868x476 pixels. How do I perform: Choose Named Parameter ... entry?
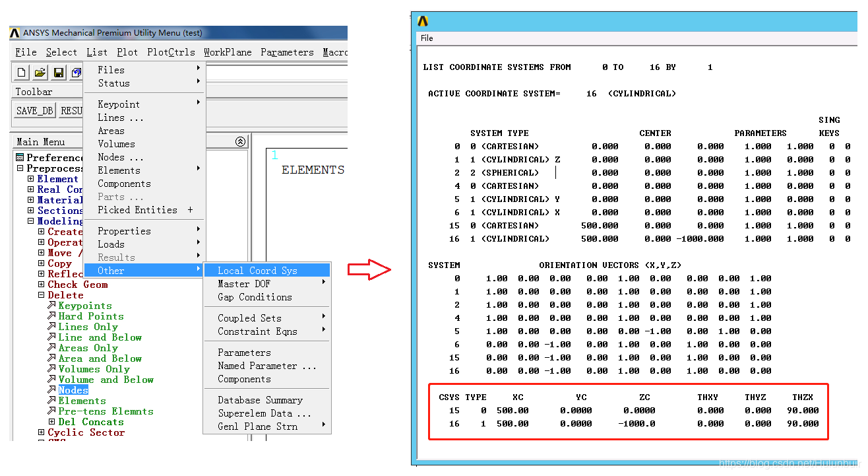[266, 366]
